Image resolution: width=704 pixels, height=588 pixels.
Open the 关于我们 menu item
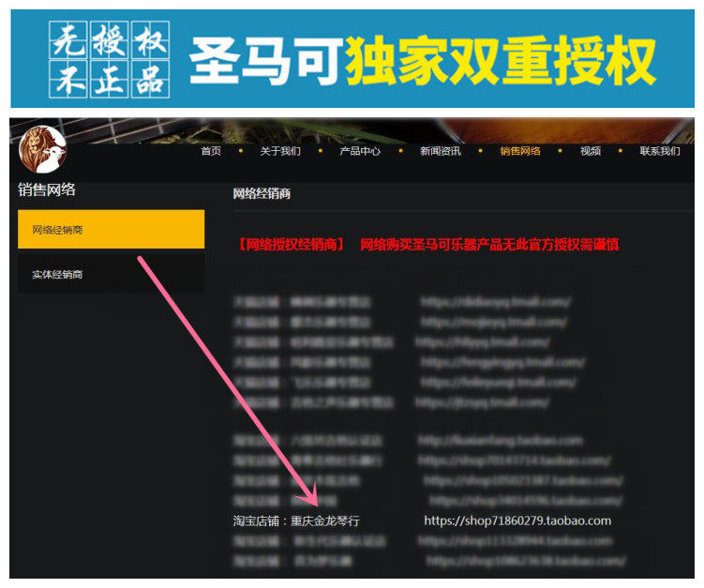280,151
